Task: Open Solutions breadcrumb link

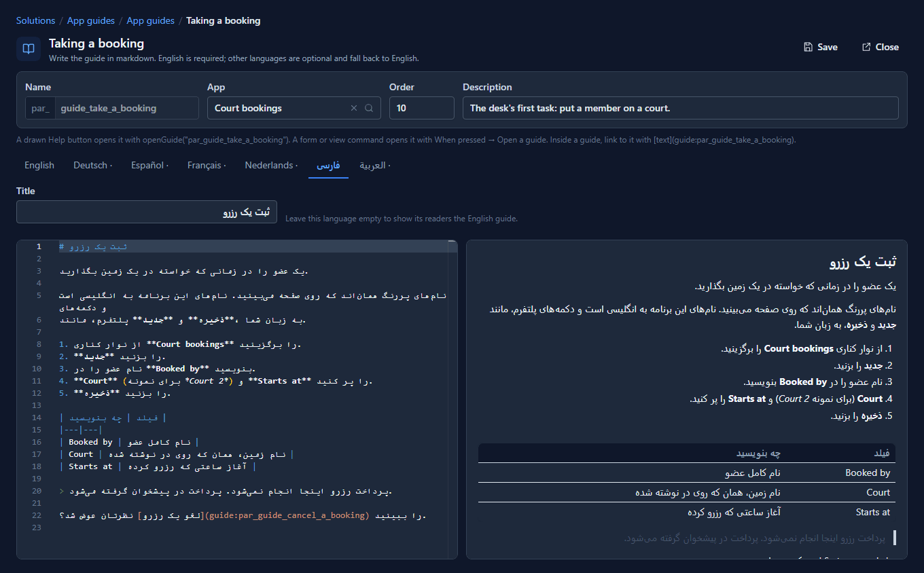Action: (x=36, y=20)
